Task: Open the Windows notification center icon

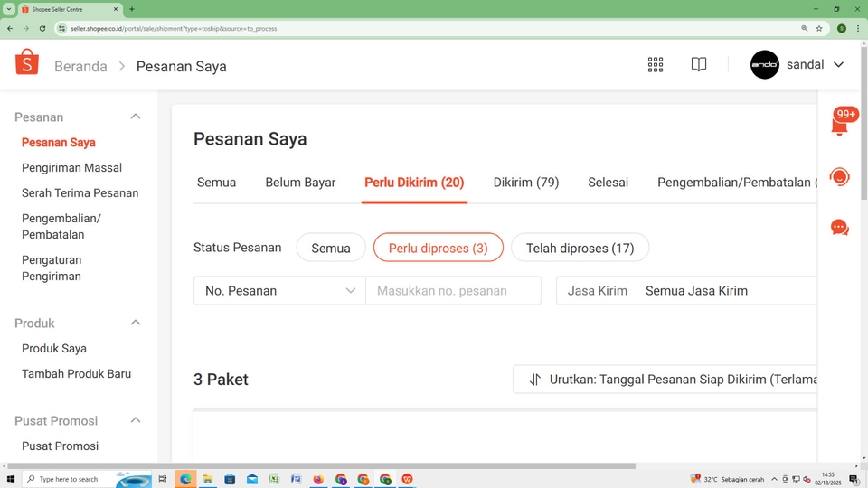Action: (x=854, y=479)
